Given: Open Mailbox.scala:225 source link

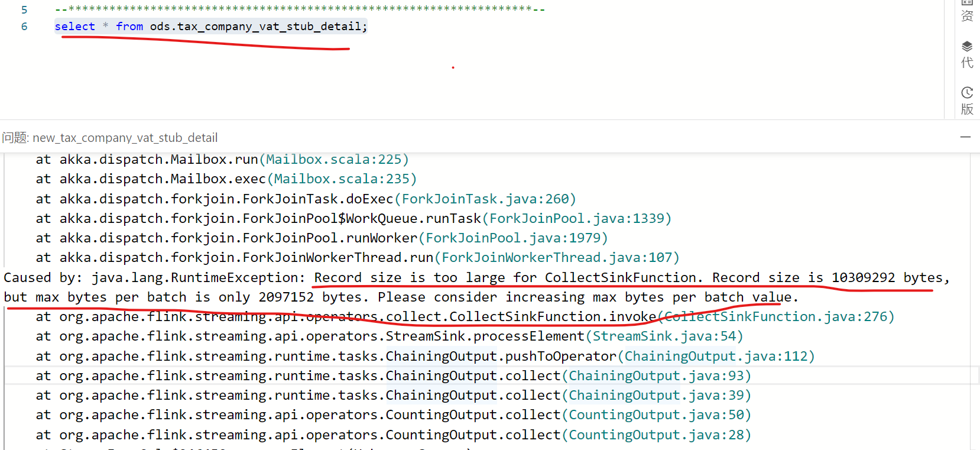Looking at the screenshot, I should click(333, 160).
